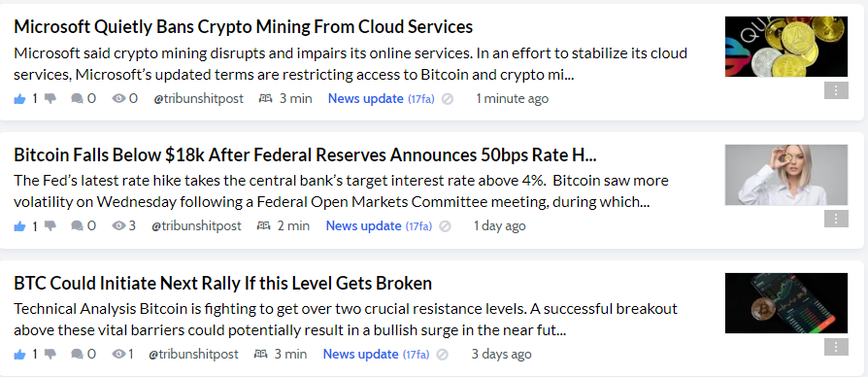Open the three-dot menu for BTC Rally post
Image resolution: width=868 pixels, height=377 pixels.
click(836, 347)
